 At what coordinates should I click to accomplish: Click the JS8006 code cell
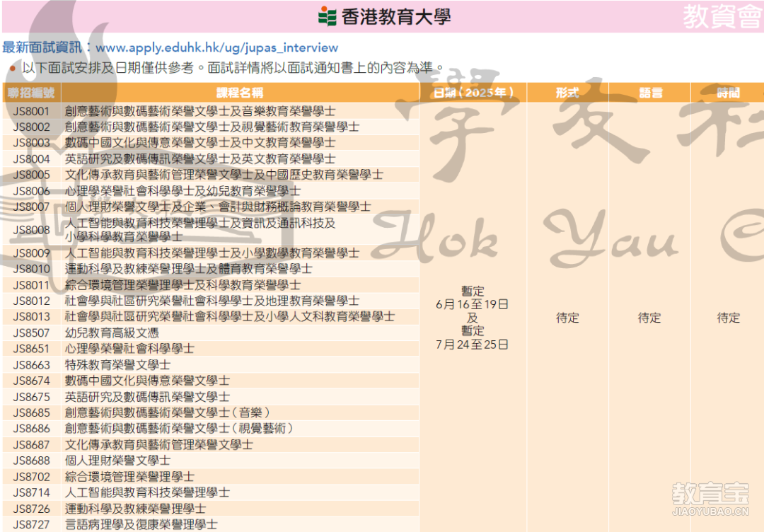click(31, 191)
